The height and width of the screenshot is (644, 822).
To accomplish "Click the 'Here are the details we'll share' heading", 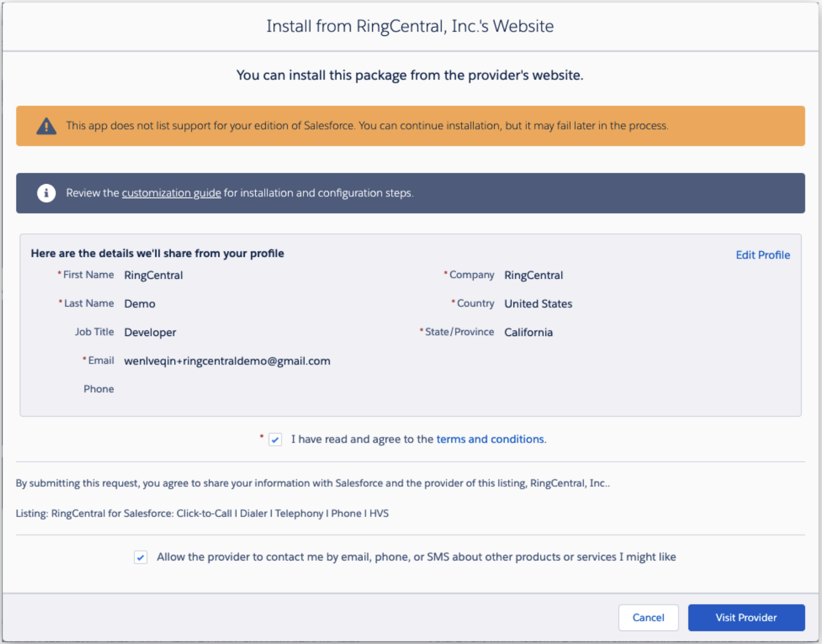I will click(157, 253).
